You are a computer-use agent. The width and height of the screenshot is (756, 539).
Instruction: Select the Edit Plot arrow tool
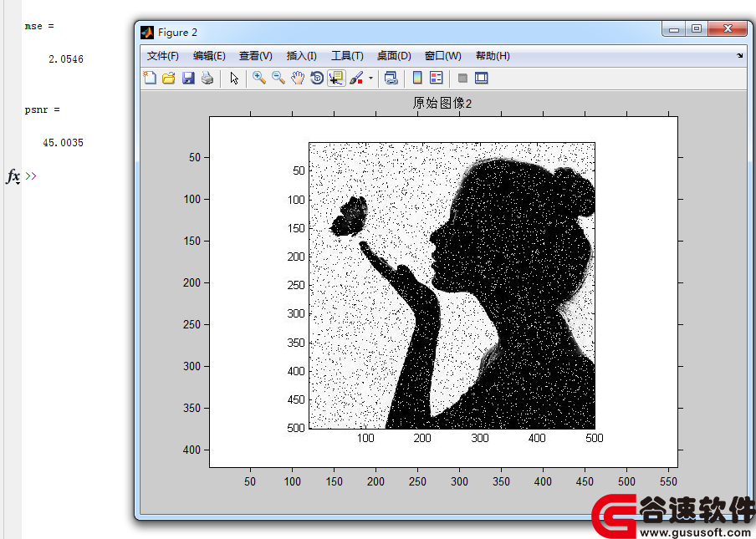tap(234, 78)
